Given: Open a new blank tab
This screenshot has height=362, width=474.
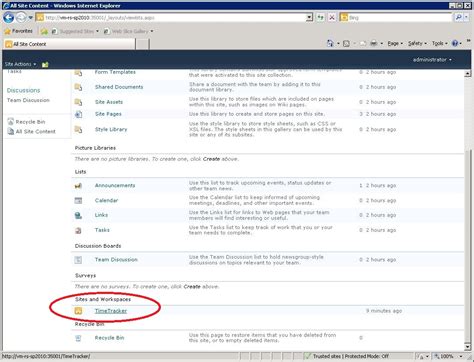Looking at the screenshot, I should 142,44.
